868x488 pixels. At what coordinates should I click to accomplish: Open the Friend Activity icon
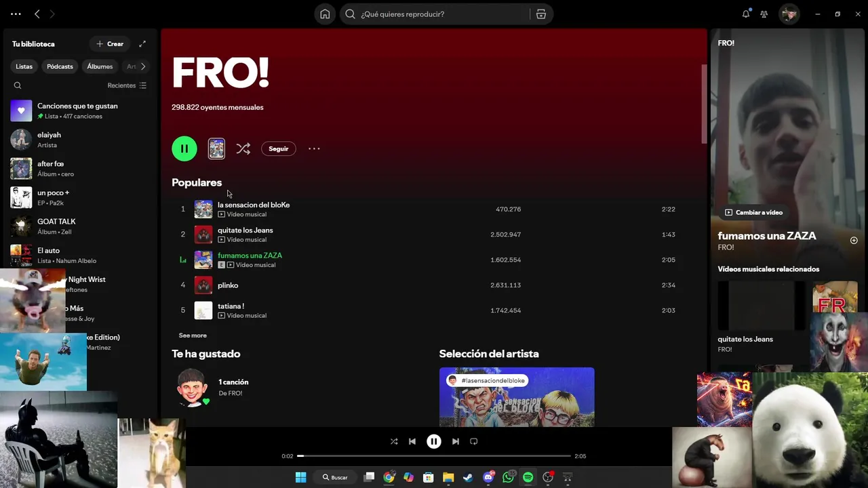pos(764,14)
